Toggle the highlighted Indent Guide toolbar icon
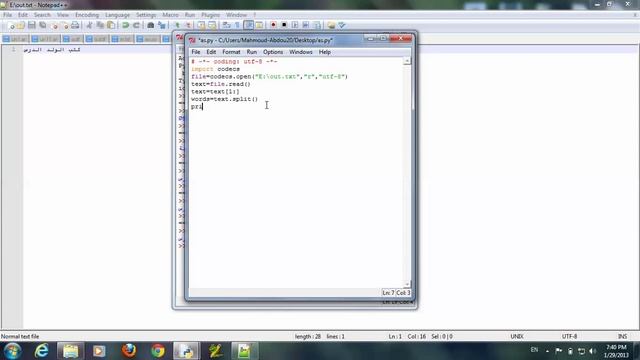 pos(248,25)
